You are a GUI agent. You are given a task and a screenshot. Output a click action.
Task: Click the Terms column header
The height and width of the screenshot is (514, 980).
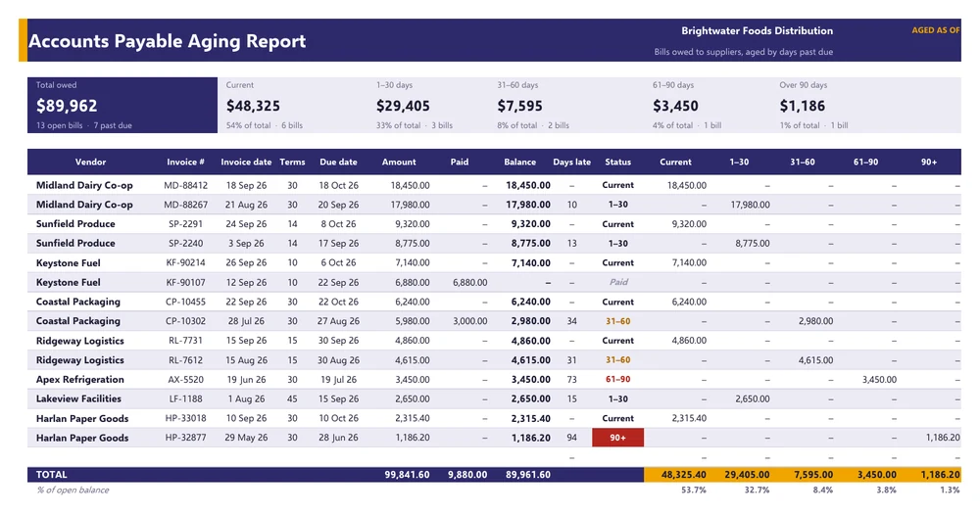click(x=292, y=162)
